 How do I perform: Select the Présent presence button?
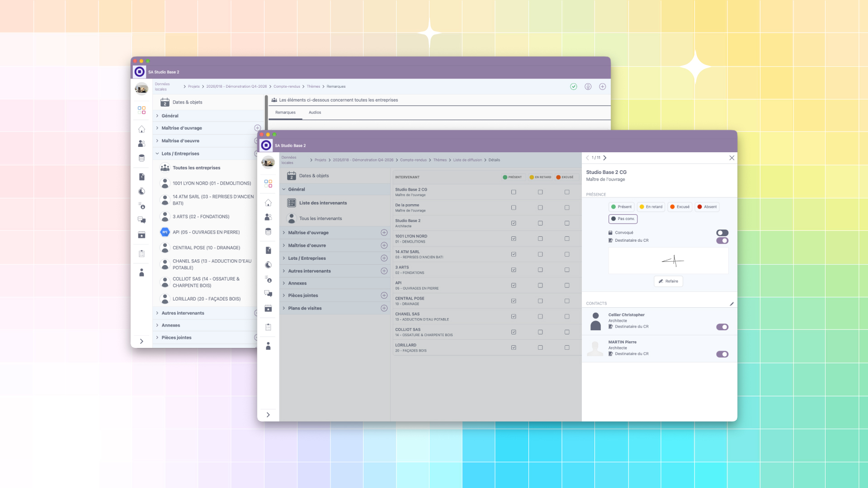tap(621, 207)
